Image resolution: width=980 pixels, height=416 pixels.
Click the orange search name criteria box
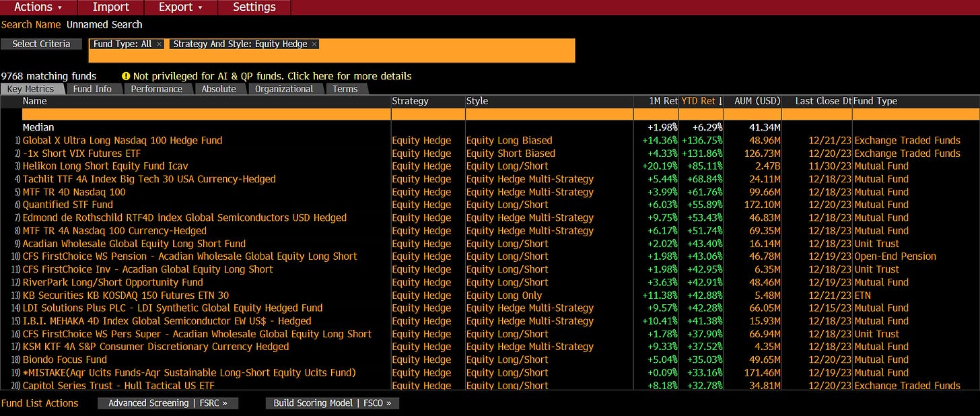click(x=332, y=50)
